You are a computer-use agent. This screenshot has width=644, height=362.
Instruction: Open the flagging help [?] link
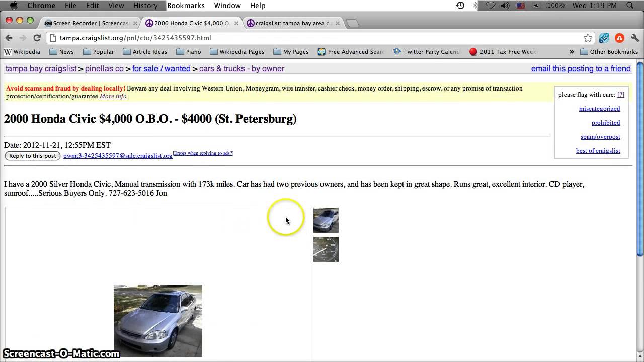[x=621, y=95]
